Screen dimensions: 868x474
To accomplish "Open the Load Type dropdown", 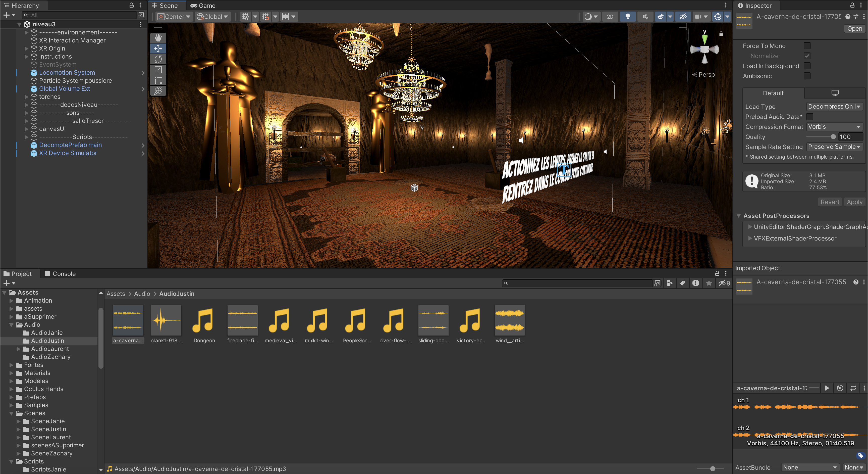I will coord(834,107).
